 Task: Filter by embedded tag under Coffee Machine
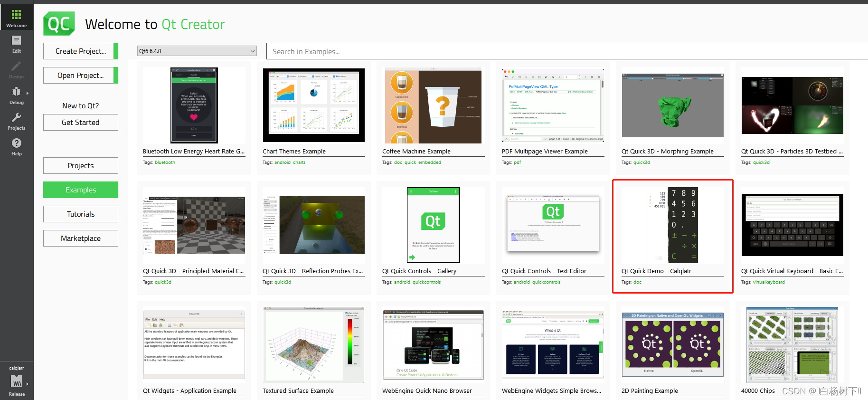(x=430, y=162)
